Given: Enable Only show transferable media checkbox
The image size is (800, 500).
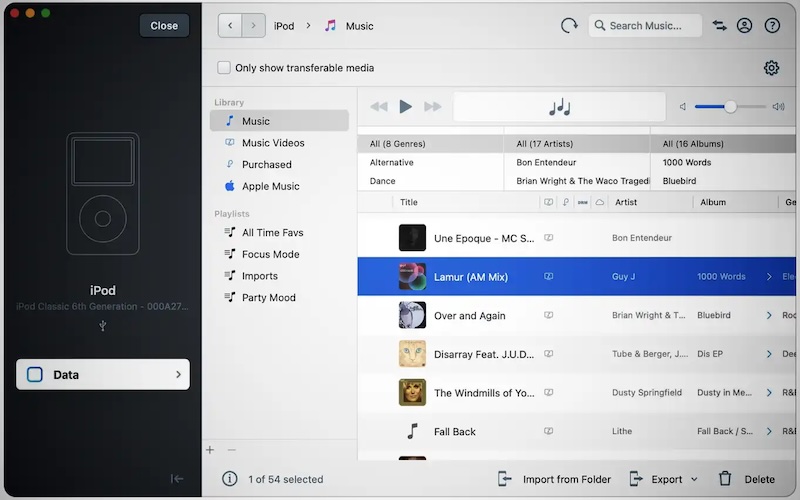Looking at the screenshot, I should (223, 68).
